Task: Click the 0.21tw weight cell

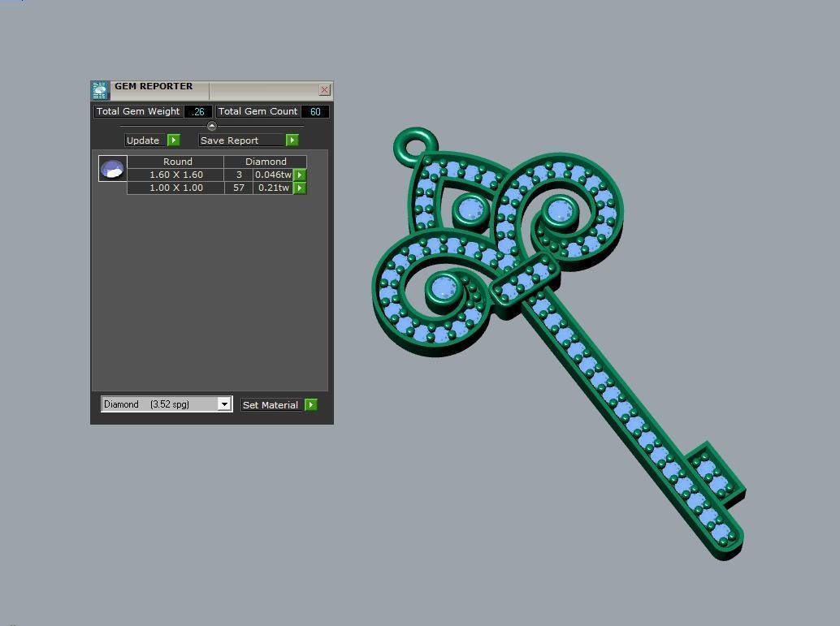Action: click(x=273, y=188)
